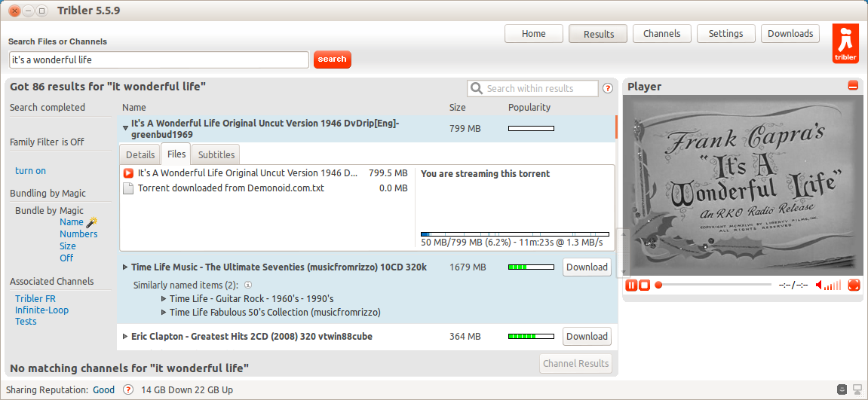Click popularity bar of Eric Clapton result
Viewport: 868px width, 400px height.
tap(531, 337)
